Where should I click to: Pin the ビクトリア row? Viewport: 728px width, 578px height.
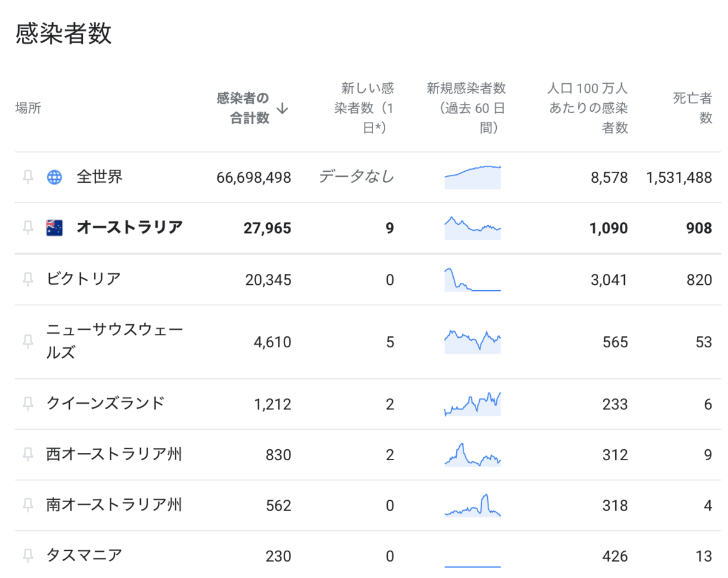(28, 279)
